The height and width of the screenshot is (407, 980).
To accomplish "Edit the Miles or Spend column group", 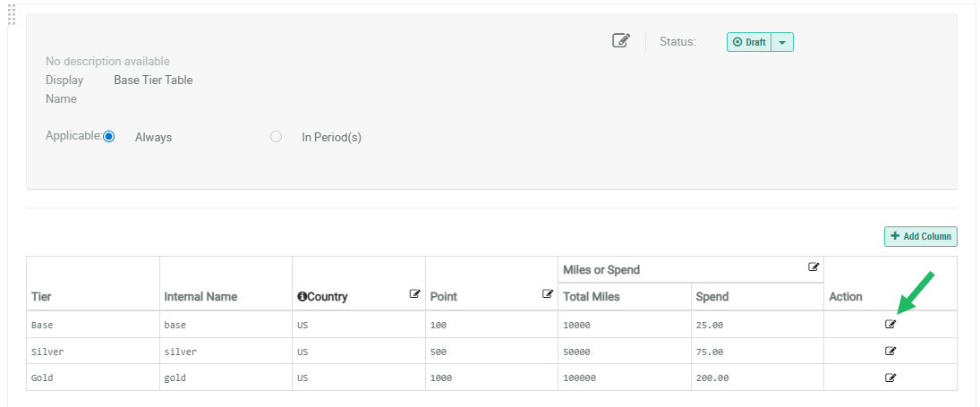I will [814, 267].
